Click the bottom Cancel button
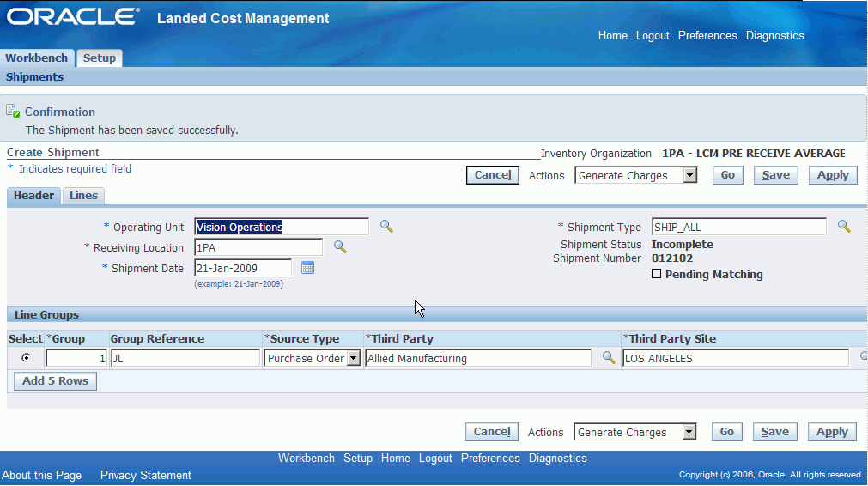Viewport: 868px width, 486px height. tap(492, 432)
